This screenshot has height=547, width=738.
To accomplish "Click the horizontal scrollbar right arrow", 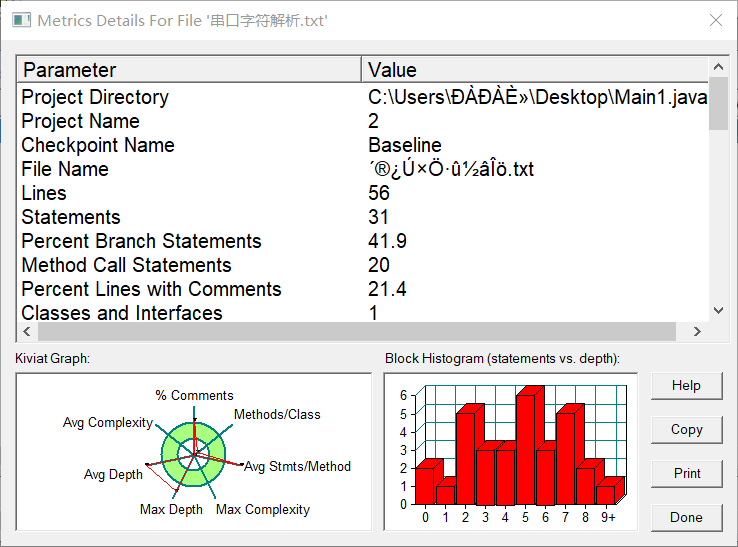I will pyautogui.click(x=697, y=331).
